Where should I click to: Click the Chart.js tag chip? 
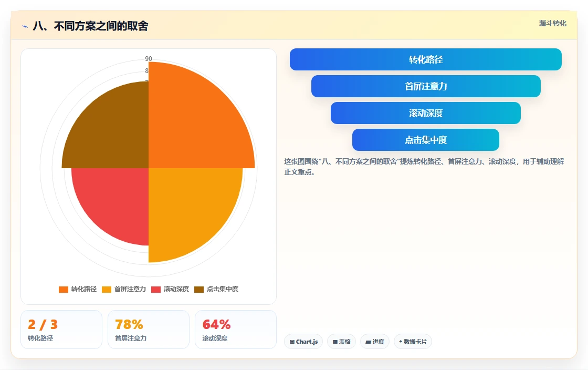tap(303, 342)
